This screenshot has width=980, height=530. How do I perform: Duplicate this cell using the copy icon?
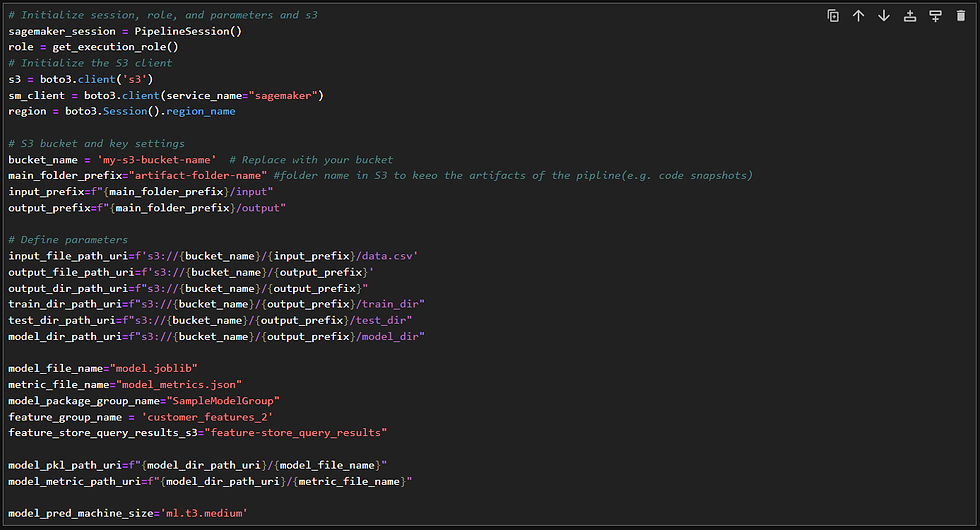833,16
